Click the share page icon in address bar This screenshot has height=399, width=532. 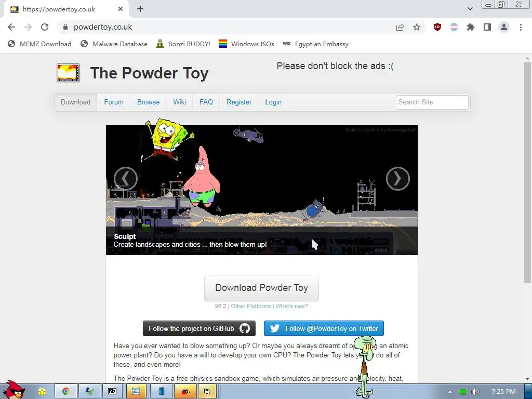click(400, 27)
